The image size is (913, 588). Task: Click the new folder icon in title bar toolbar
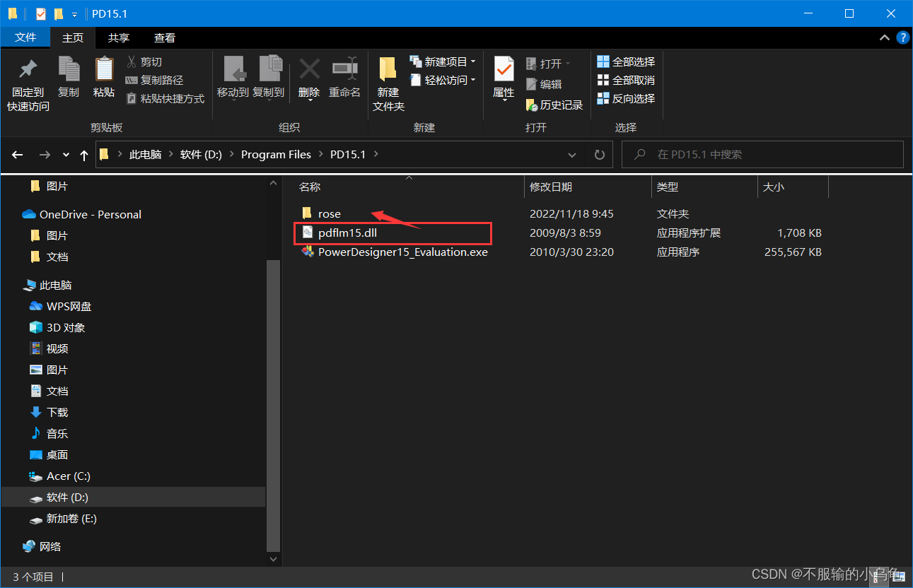click(59, 13)
